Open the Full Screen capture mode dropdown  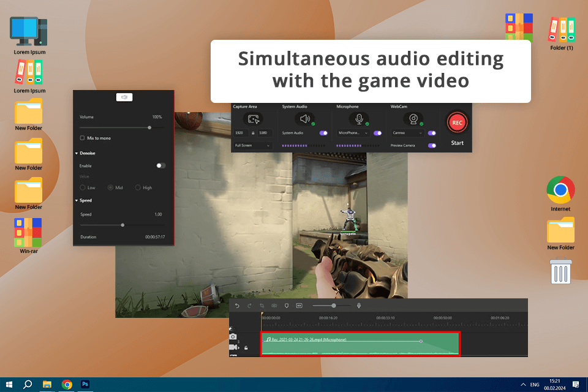[252, 146]
